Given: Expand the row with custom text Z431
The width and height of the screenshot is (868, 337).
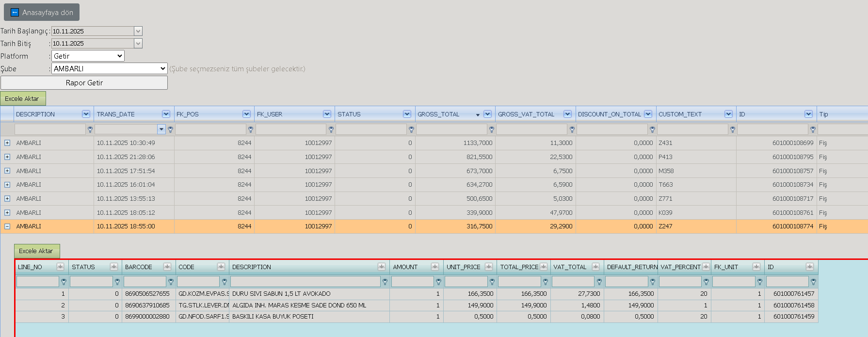Looking at the screenshot, I should (x=7, y=143).
